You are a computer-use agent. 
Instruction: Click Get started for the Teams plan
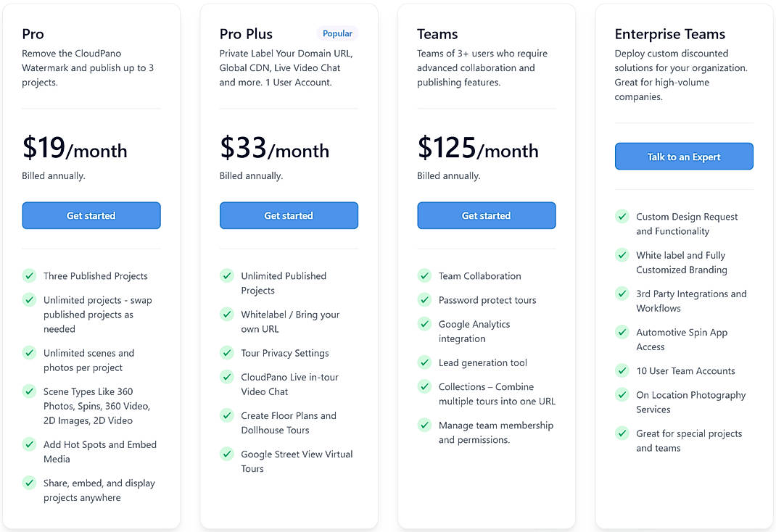pos(486,215)
